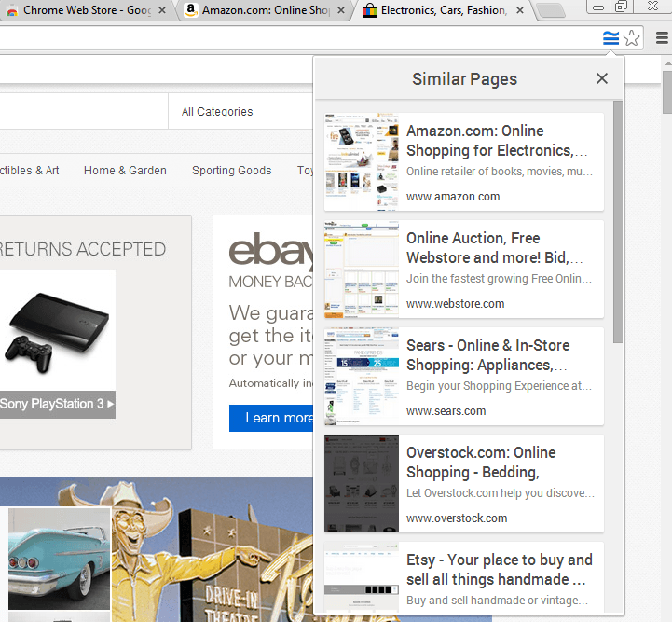Open a new tab with the new-tab button
The width and height of the screenshot is (672, 622).
coord(551,10)
